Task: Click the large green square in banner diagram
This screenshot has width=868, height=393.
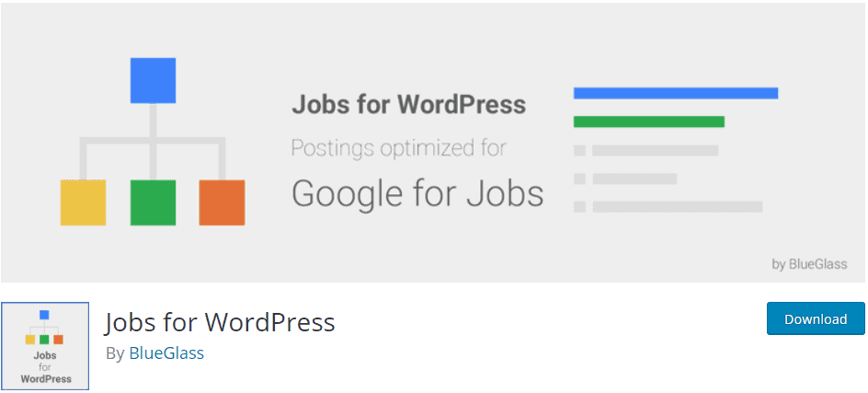Action: pyautogui.click(x=153, y=202)
